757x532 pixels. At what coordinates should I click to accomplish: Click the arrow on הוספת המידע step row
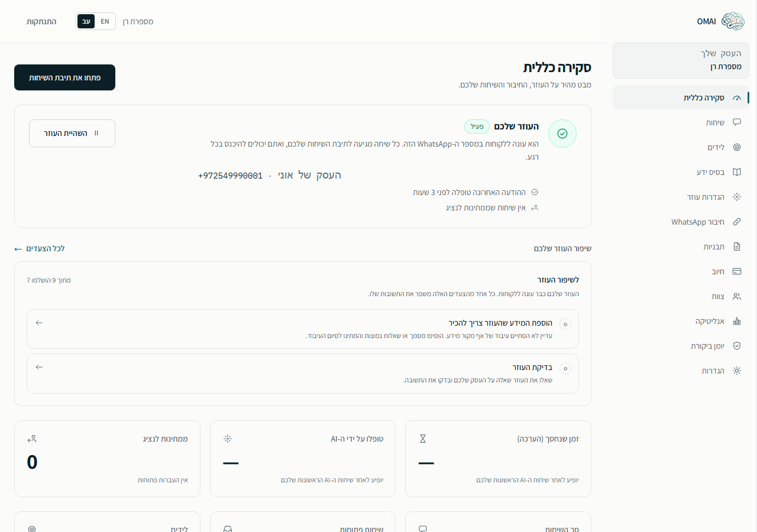[x=39, y=323]
